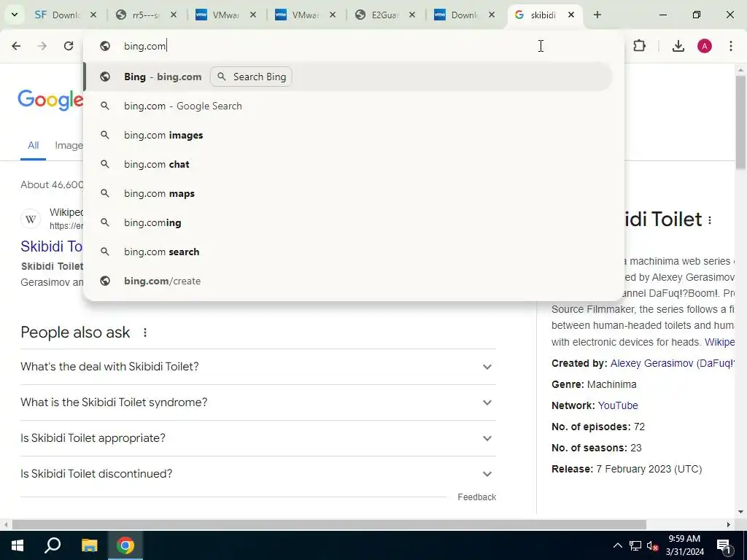Viewport: 747px width, 560px height.
Task: Click the Google logo
Action: 50,100
